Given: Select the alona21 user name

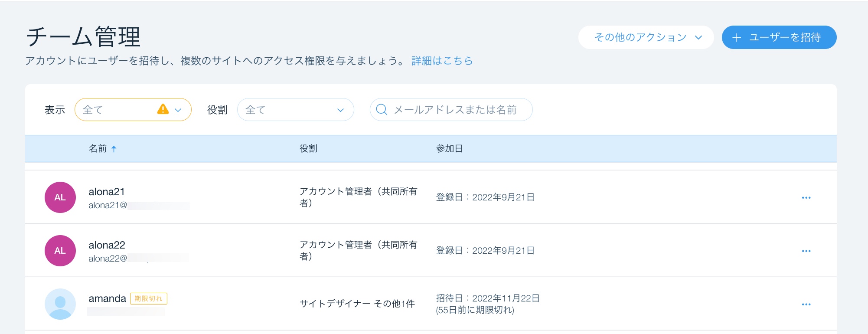Looking at the screenshot, I should coord(107,192).
